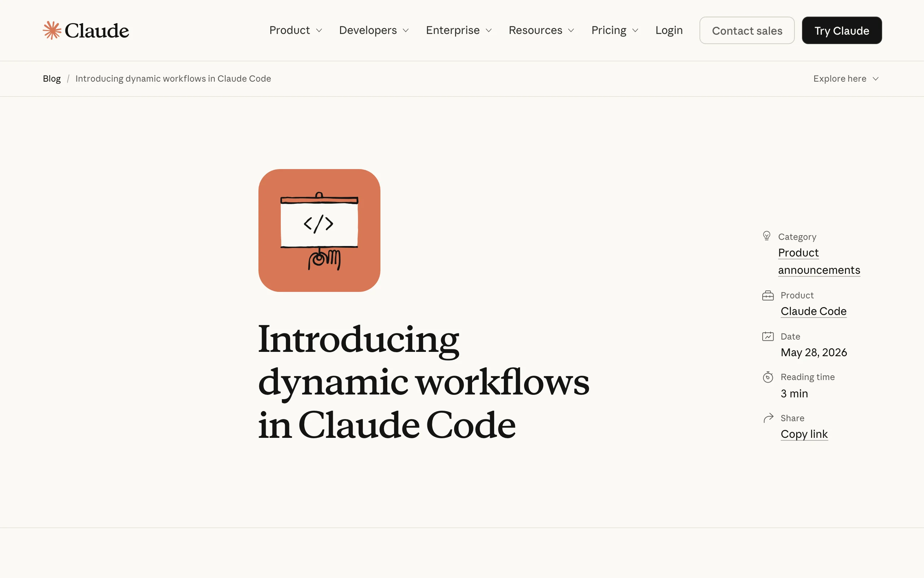Click the Category label text

(797, 237)
